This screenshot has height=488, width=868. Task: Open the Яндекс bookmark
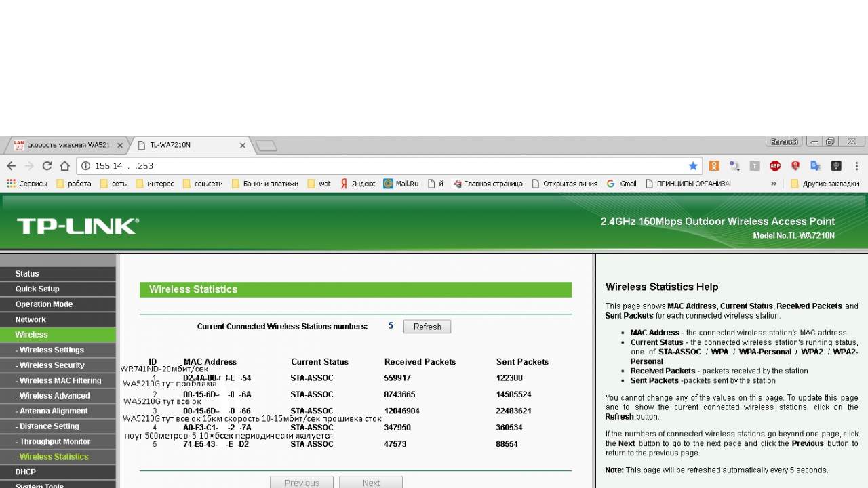tap(357, 184)
